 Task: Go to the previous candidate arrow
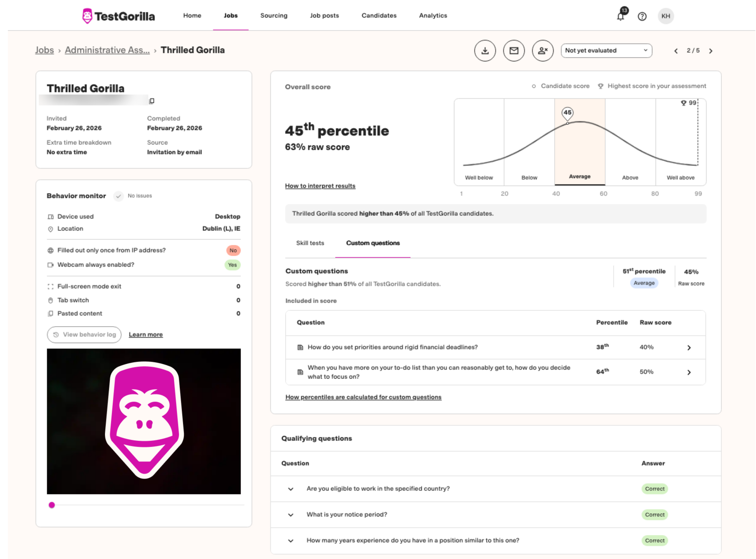pos(676,51)
